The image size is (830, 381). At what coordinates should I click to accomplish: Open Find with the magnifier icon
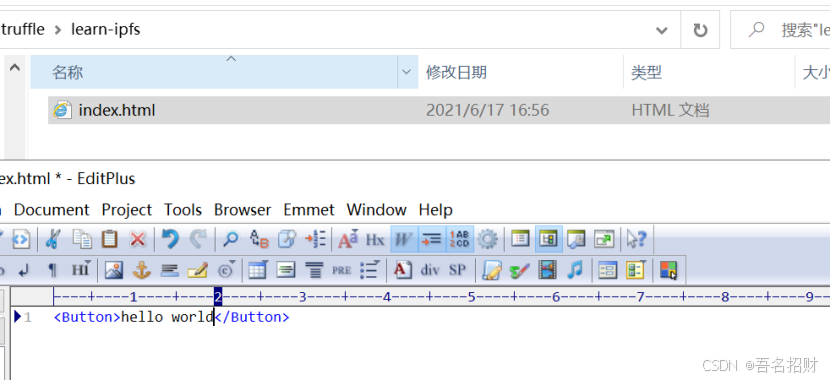(230, 240)
